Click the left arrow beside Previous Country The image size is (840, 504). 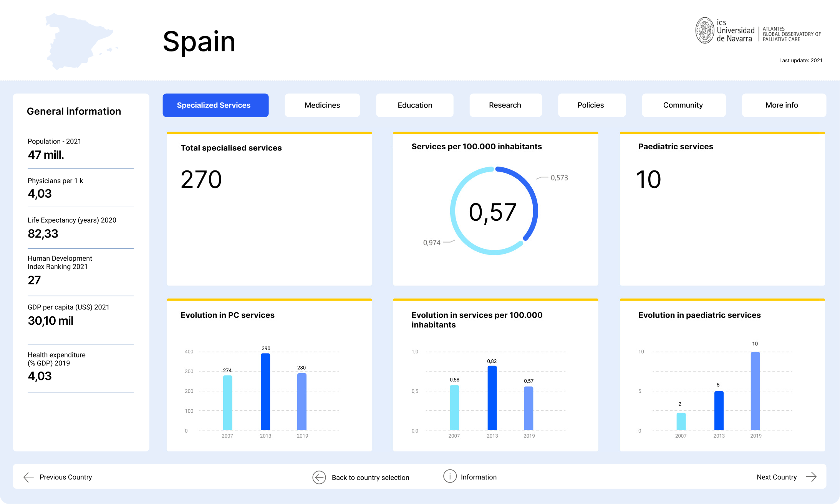click(x=29, y=477)
